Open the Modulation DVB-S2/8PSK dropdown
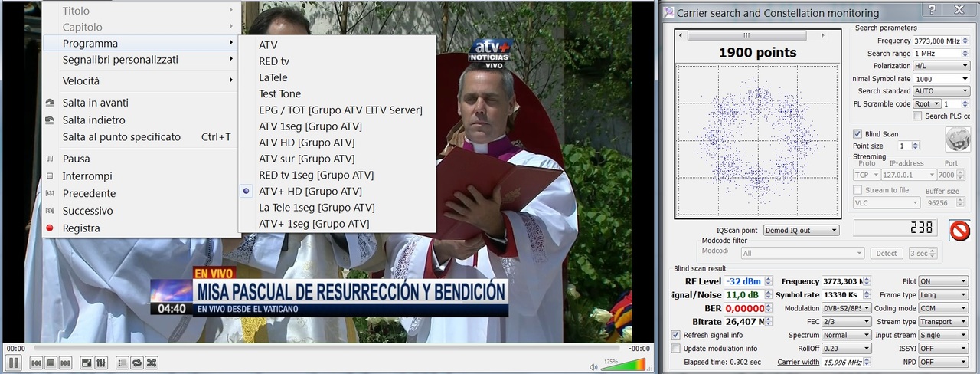This screenshot has width=980, height=374. coord(846,308)
